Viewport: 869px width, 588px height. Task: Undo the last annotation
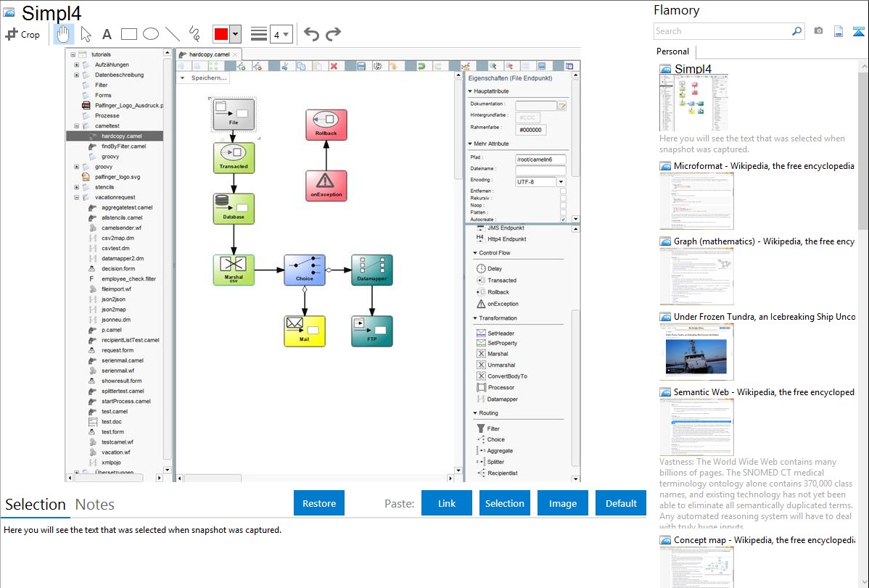(311, 34)
